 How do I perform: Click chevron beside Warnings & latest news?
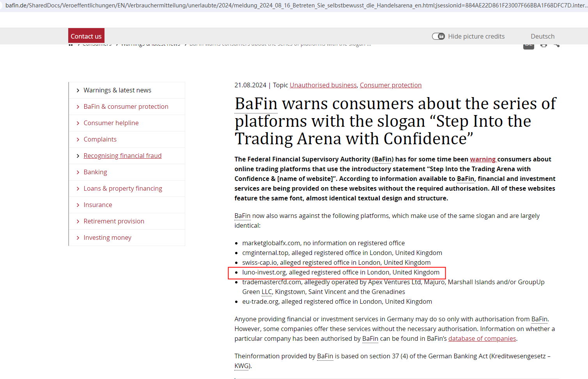78,90
